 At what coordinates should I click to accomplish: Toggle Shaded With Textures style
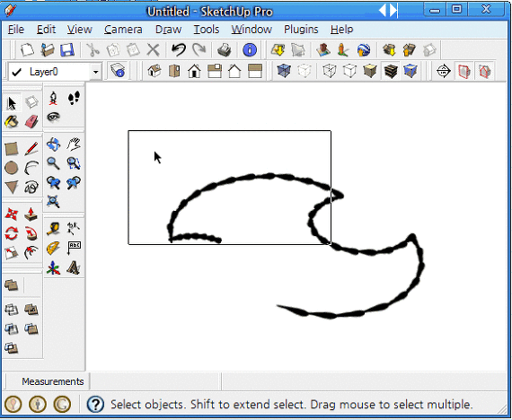pyautogui.click(x=390, y=71)
